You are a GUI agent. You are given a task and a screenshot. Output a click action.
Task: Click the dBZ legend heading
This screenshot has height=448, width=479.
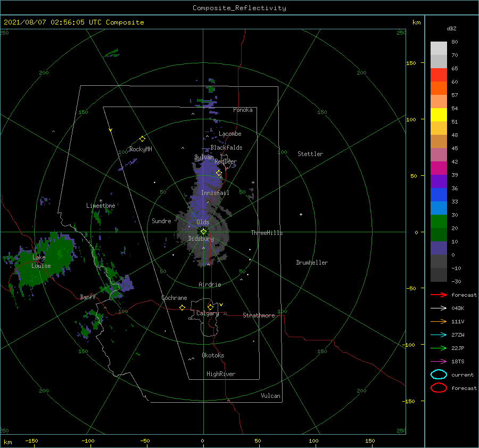pos(451,28)
